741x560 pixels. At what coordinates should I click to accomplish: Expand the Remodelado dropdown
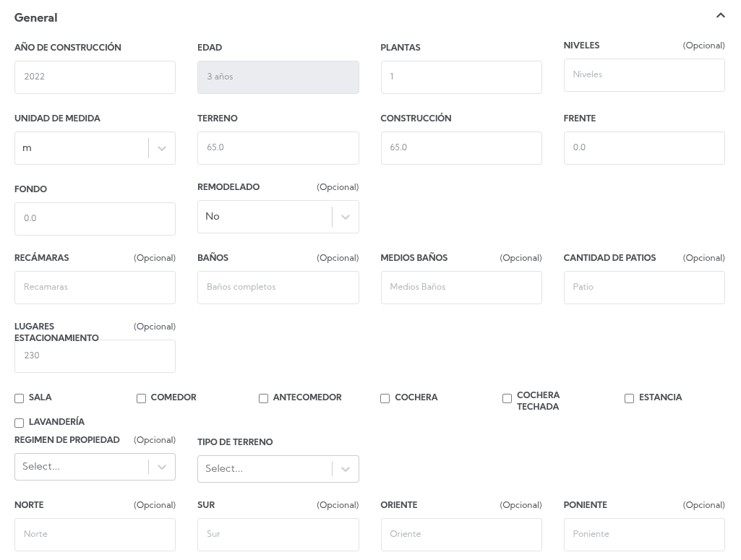[x=278, y=217]
